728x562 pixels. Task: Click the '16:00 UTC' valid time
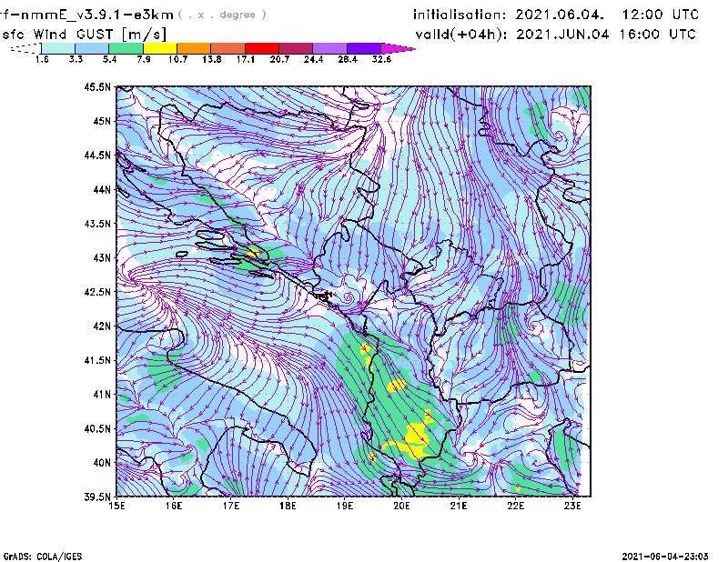[658, 35]
